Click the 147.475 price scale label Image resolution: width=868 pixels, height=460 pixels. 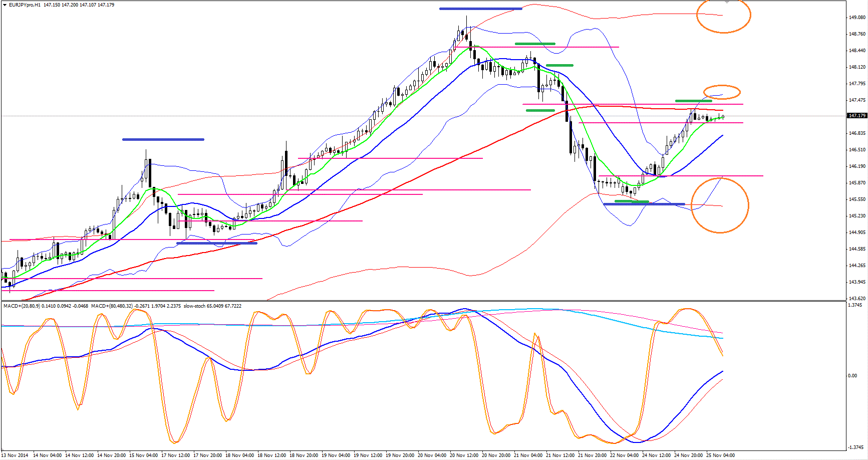857,100
